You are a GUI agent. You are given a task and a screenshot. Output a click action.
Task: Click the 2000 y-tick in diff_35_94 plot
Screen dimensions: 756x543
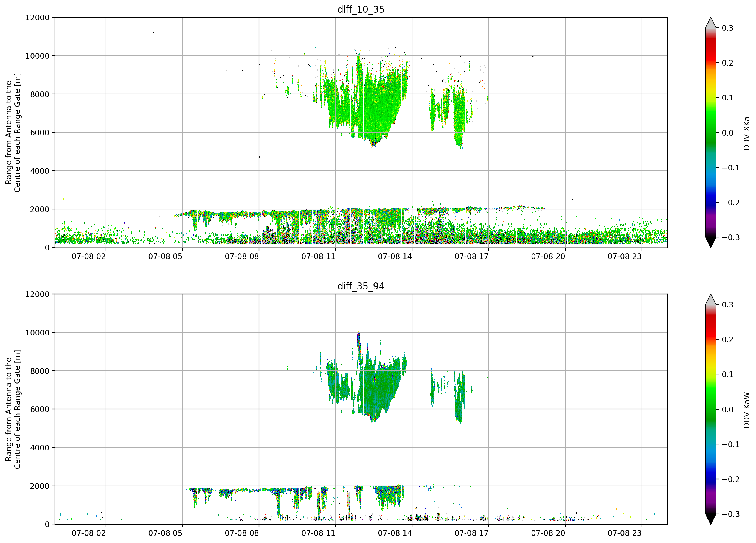click(40, 486)
